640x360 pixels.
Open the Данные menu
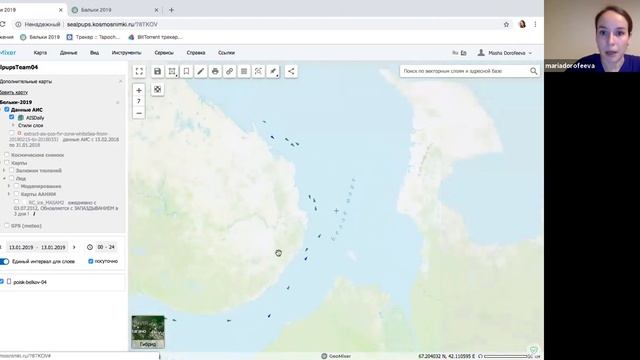[68, 53]
